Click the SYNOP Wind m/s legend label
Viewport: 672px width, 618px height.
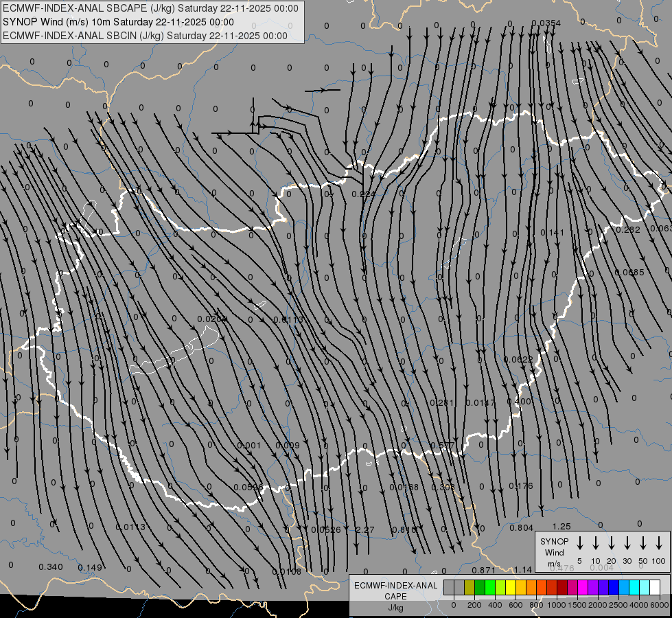[554, 552]
